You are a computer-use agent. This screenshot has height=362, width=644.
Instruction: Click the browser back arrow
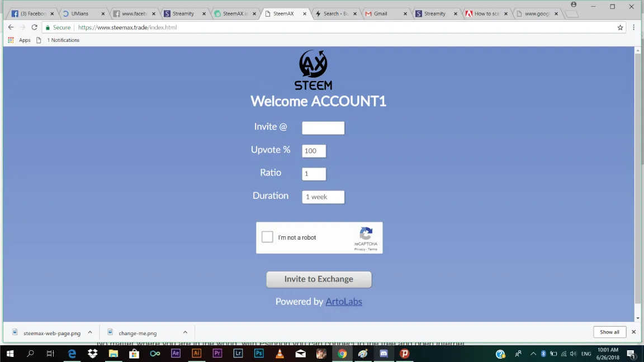pos(11,27)
